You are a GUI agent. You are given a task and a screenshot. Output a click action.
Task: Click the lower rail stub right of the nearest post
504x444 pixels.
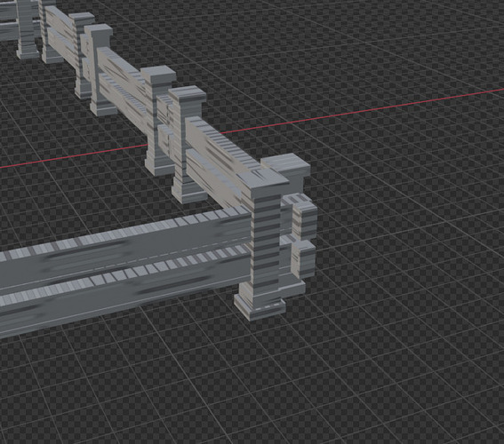304,259
